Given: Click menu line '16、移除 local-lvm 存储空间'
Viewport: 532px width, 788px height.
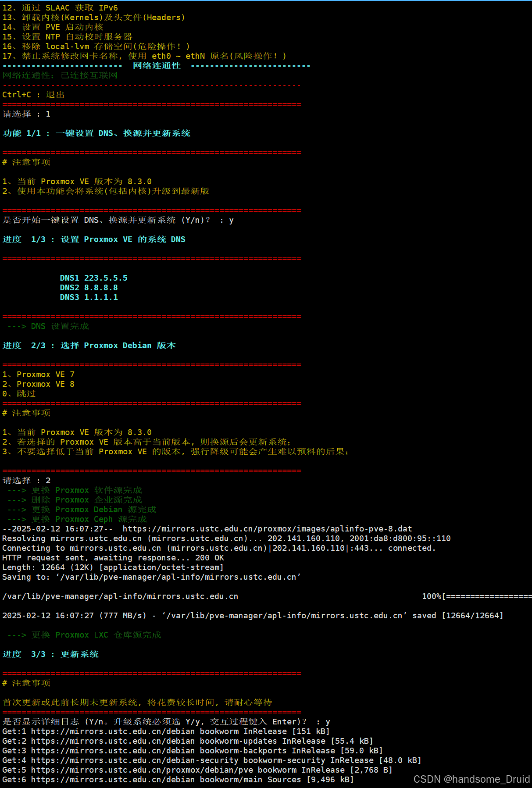Looking at the screenshot, I should coord(96,46).
